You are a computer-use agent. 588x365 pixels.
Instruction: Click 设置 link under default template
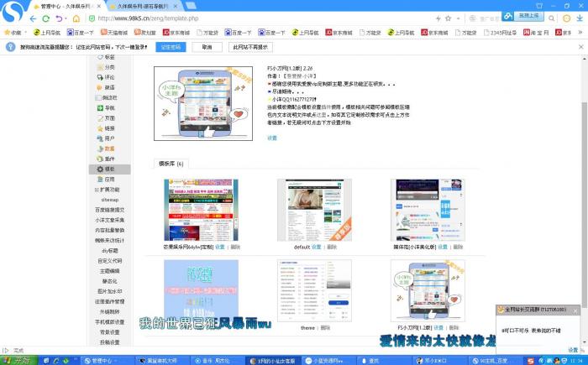pyautogui.click(x=317, y=248)
